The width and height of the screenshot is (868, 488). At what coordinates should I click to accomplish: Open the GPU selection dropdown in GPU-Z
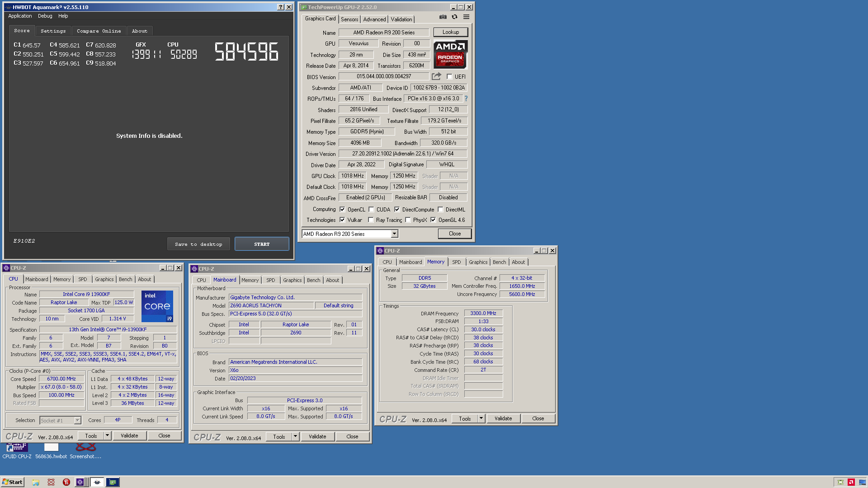pyautogui.click(x=394, y=234)
